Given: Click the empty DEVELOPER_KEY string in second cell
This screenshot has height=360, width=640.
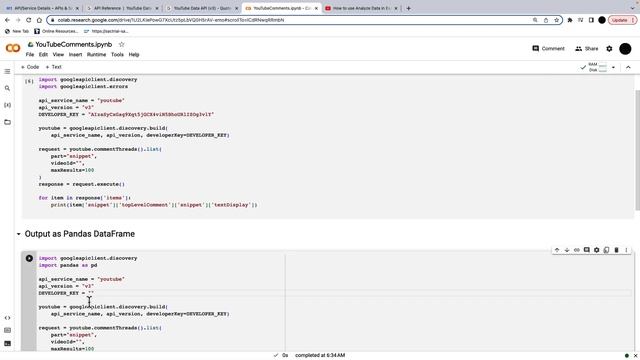Looking at the screenshot, I should pos(91,293).
